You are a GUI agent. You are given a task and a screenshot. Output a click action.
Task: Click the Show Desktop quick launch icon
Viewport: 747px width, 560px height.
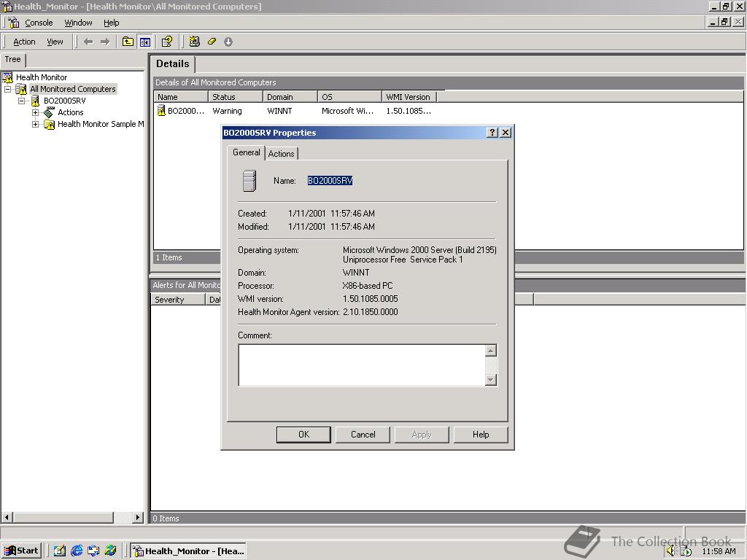point(60,551)
